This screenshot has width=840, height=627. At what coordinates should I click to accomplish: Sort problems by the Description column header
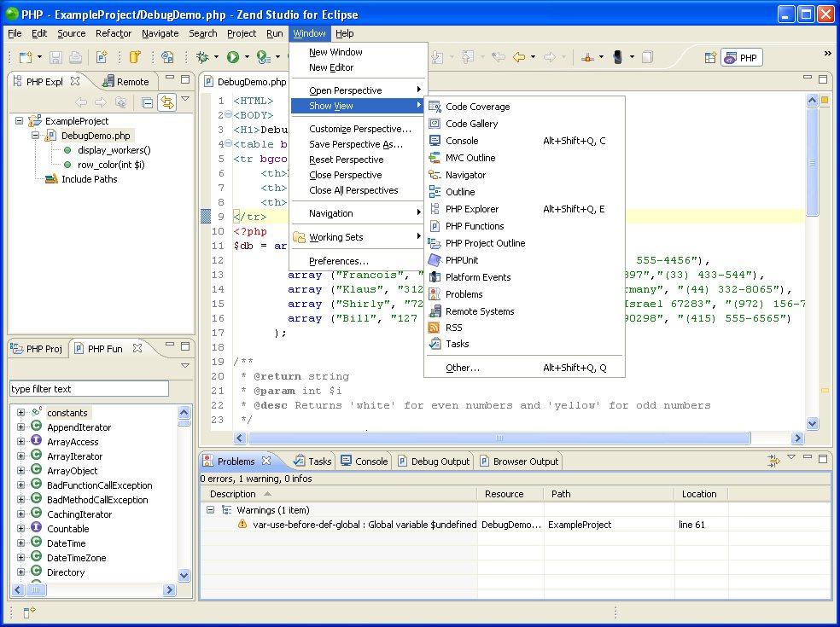pyautogui.click(x=233, y=494)
